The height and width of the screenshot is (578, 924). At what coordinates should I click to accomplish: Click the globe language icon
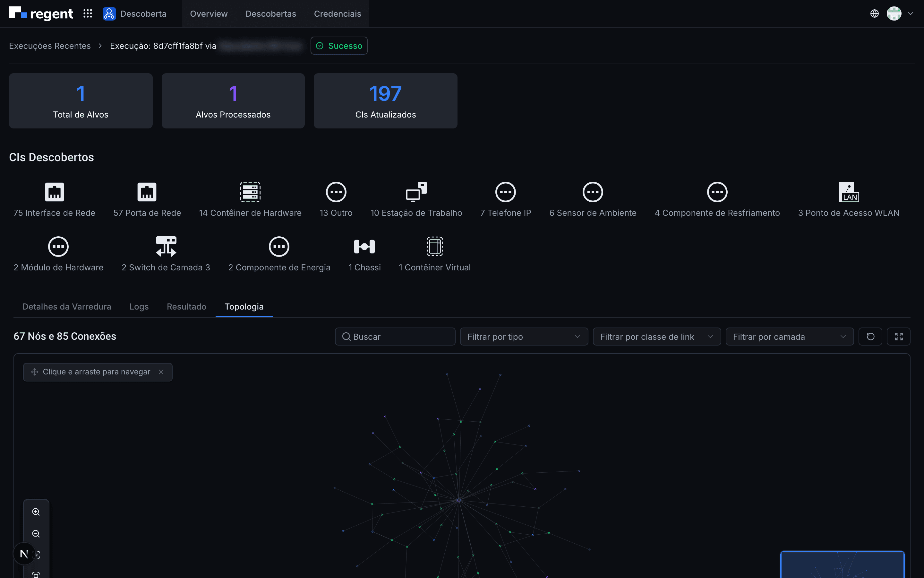(x=874, y=14)
